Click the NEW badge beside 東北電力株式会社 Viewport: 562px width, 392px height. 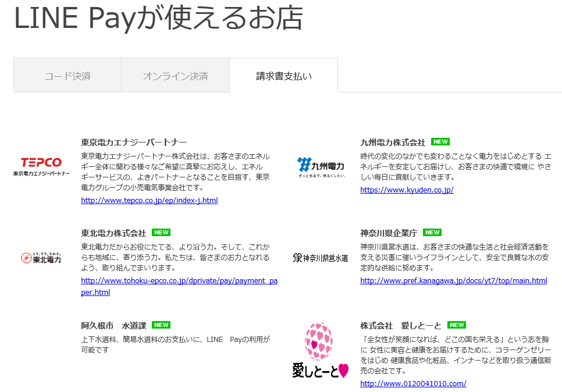pos(161,232)
